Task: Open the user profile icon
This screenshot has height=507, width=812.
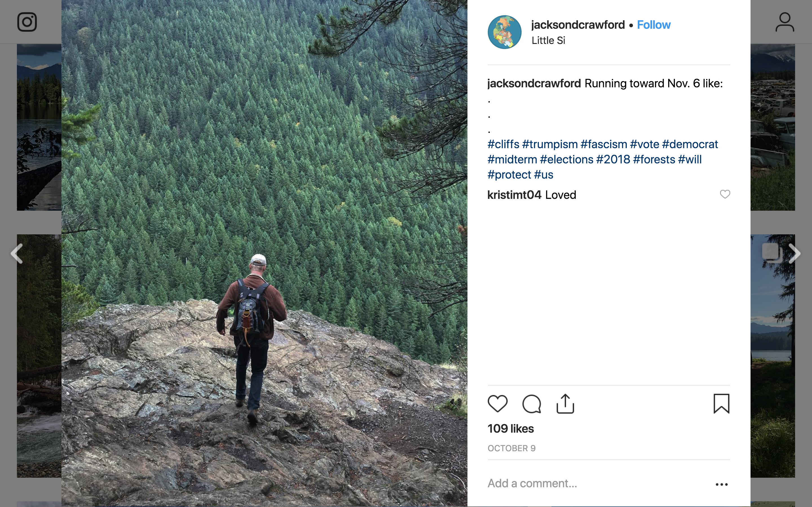Action: click(x=784, y=22)
